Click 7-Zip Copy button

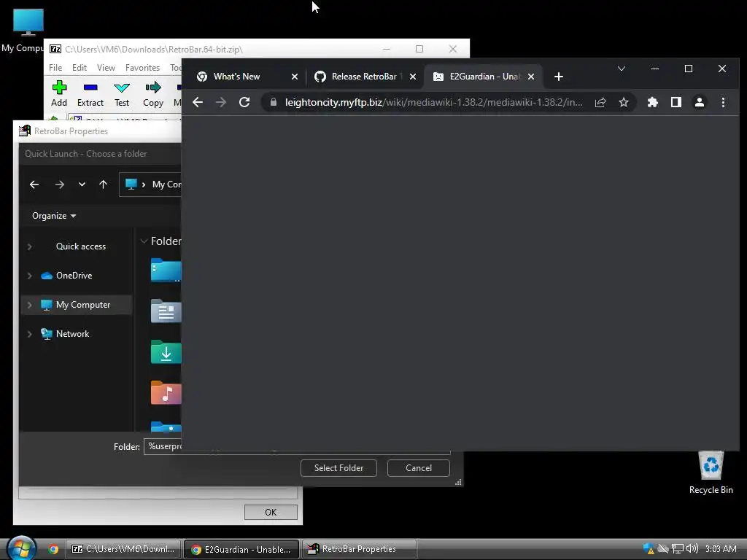point(153,94)
